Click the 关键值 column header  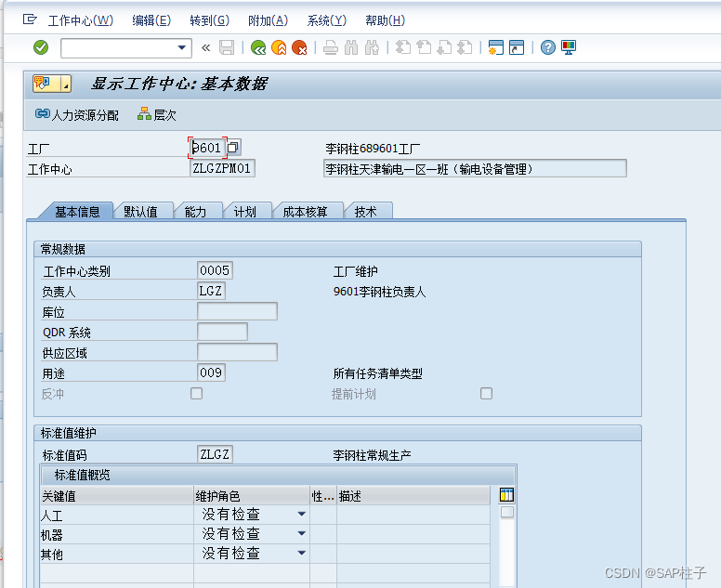coord(117,496)
